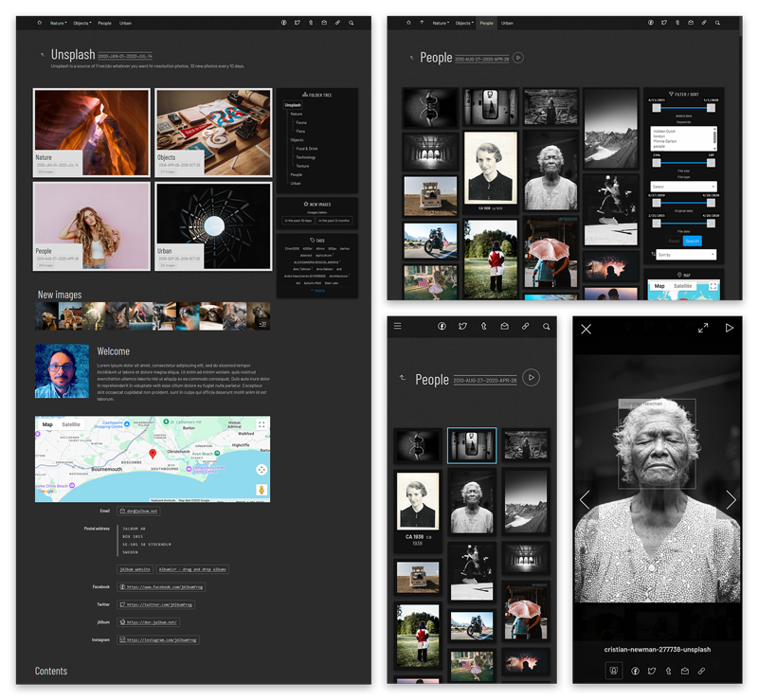Image resolution: width=758 pixels, height=700 pixels.
Task: Click the Twitter icon in the header toolbar
Action: pyautogui.click(x=298, y=23)
